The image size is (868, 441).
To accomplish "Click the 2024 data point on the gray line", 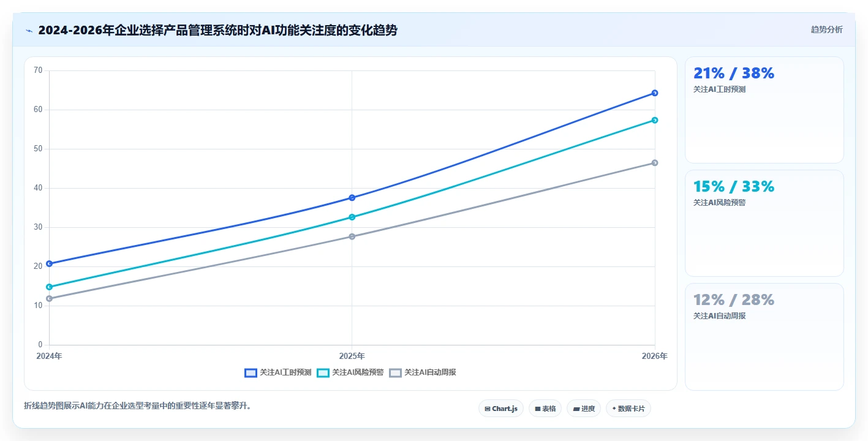I will 50,298.
